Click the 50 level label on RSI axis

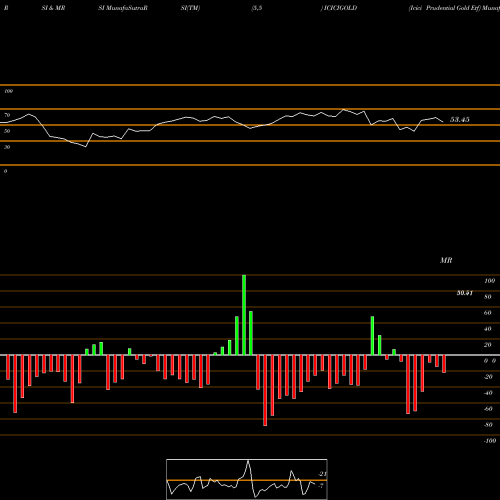[7, 131]
